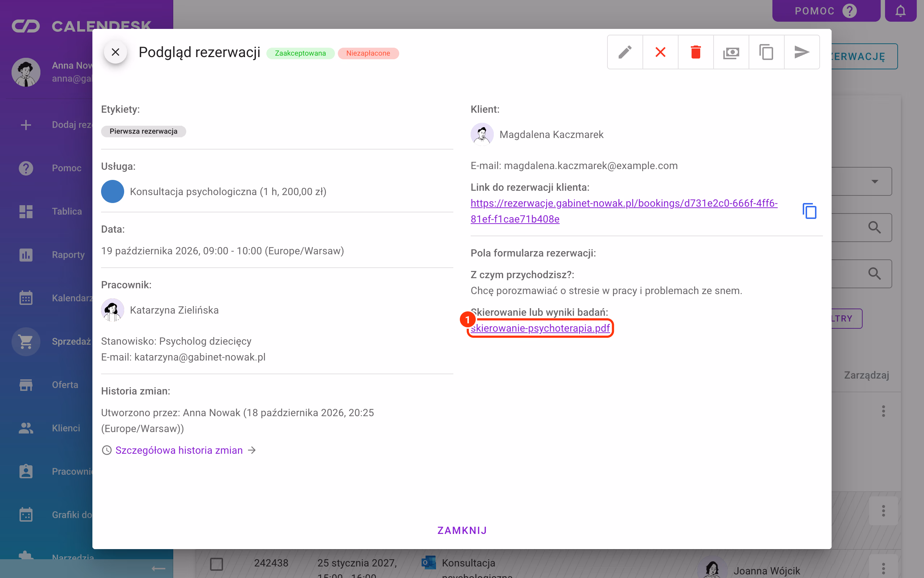The image size is (924, 578).
Task: Open the payment (banknote) icon
Action: [731, 52]
